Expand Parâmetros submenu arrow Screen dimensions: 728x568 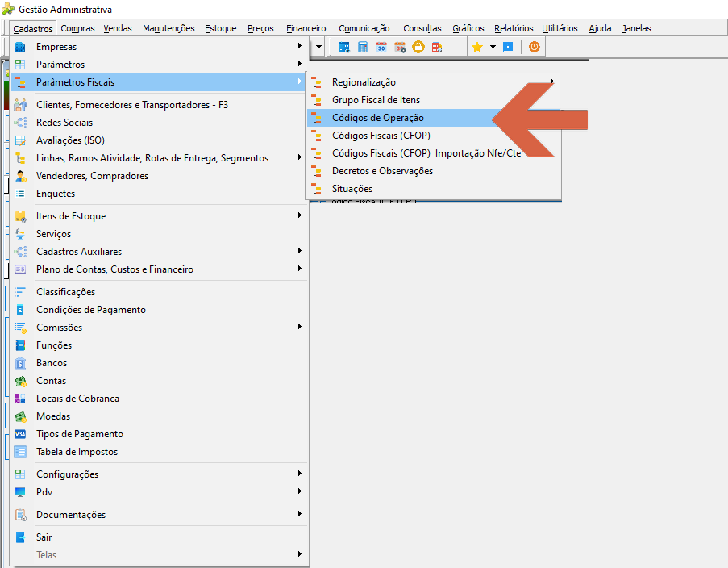tap(300, 64)
